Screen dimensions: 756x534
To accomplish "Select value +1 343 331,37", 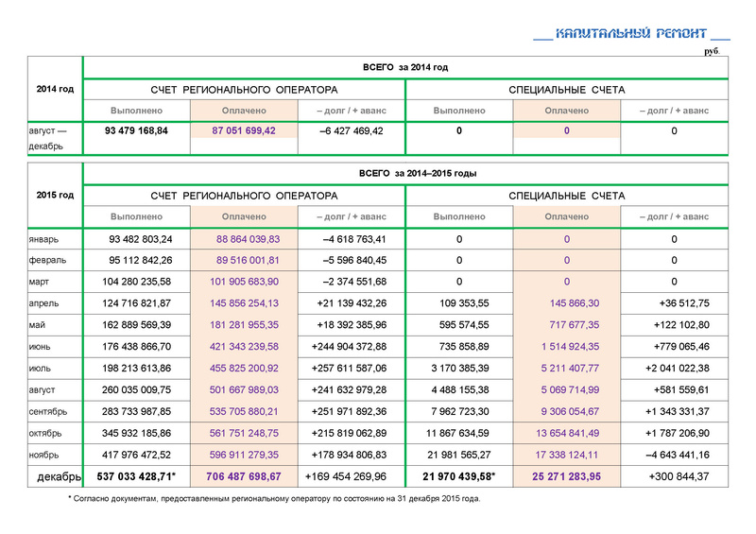I will [678, 412].
